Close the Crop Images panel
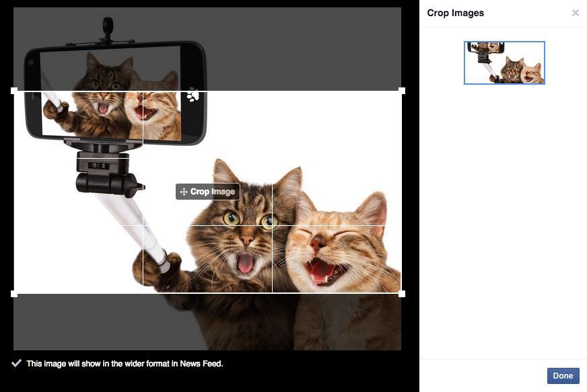The height and width of the screenshot is (392, 587). click(575, 13)
